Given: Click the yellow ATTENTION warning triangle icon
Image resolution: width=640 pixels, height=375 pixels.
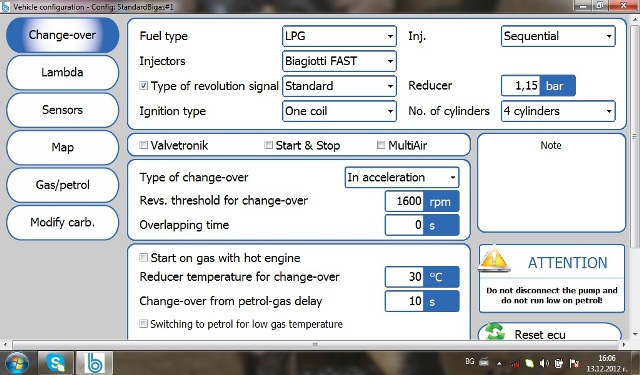Looking at the screenshot, I should tap(494, 259).
